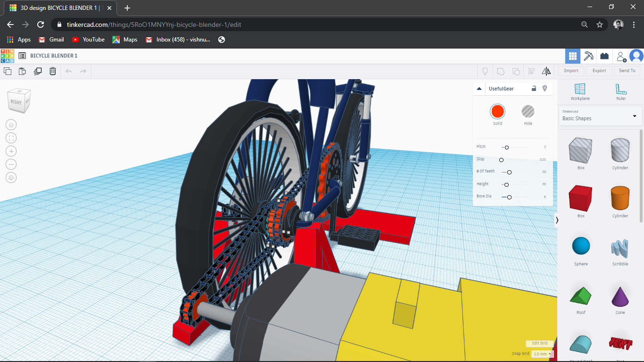The width and height of the screenshot is (644, 362).
Task: Set the shape to Solid
Action: (x=497, y=112)
